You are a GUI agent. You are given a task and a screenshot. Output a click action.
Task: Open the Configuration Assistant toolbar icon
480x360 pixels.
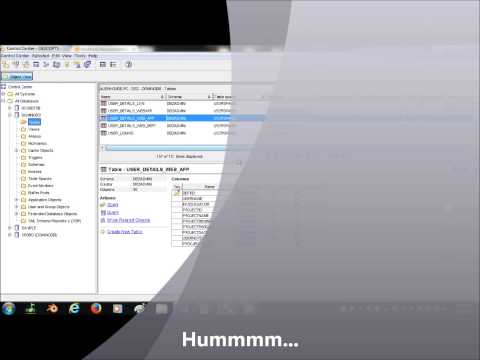point(87,64)
